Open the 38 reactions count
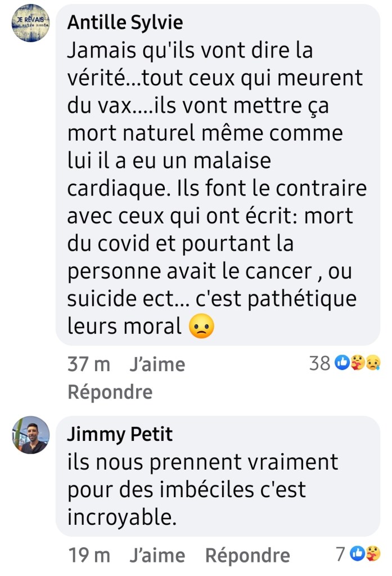Screen dimensions: 392x576 coord(319,364)
